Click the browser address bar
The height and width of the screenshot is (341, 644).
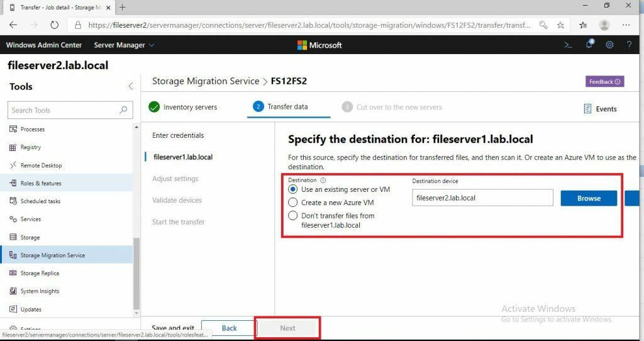click(x=308, y=25)
